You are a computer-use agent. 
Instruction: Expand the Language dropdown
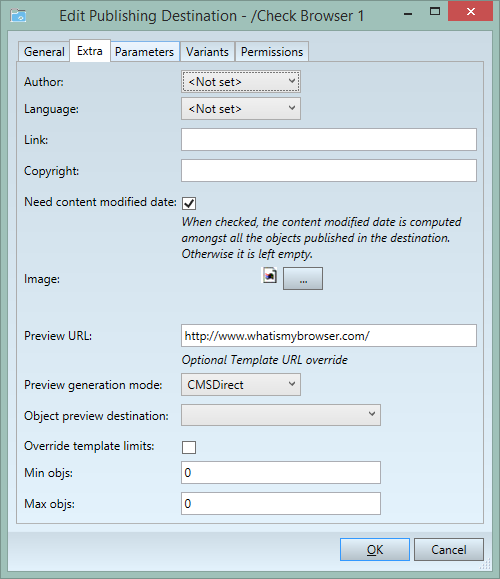tap(241, 109)
